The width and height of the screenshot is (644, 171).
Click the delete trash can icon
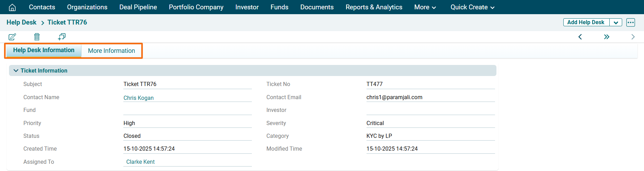click(x=37, y=37)
